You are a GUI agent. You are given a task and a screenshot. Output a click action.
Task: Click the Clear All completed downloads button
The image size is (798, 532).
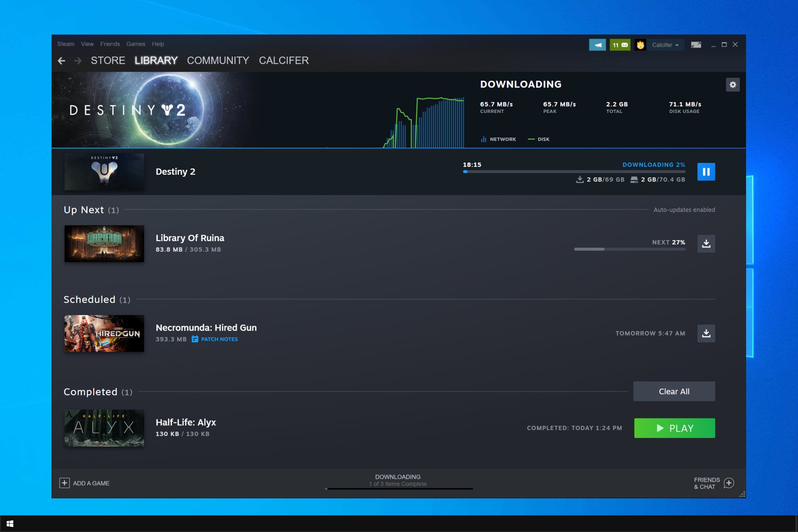click(674, 391)
